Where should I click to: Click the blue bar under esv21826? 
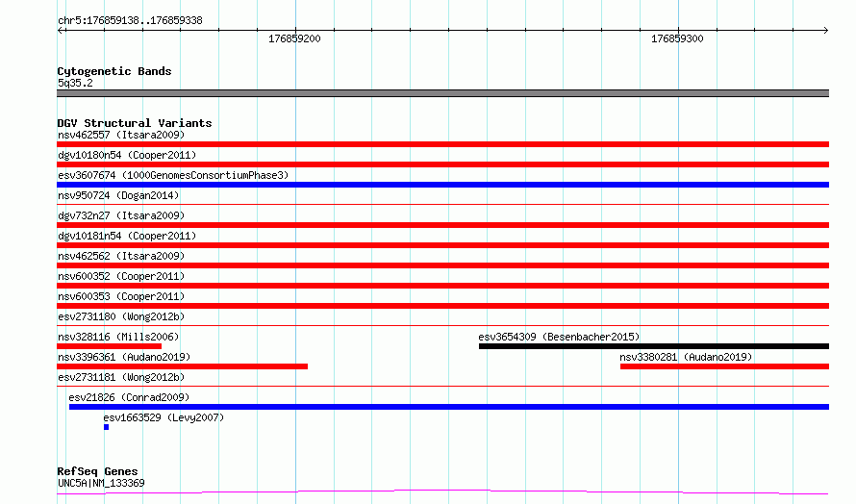449,407
